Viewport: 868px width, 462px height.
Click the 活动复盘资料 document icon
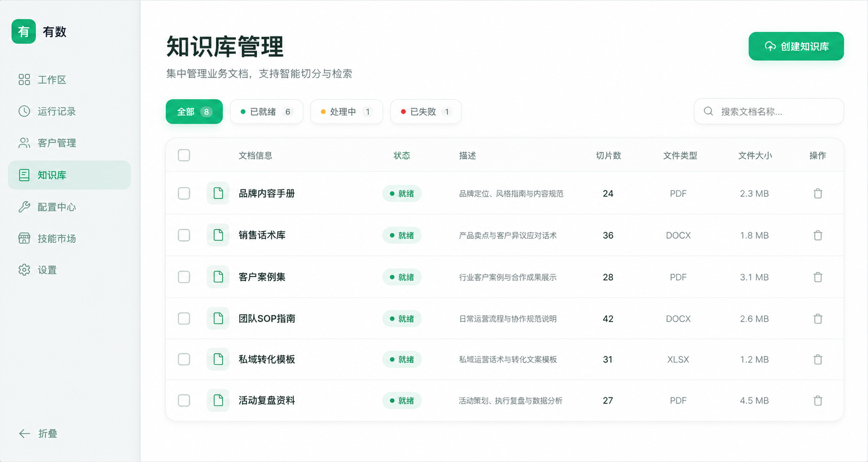pos(218,400)
